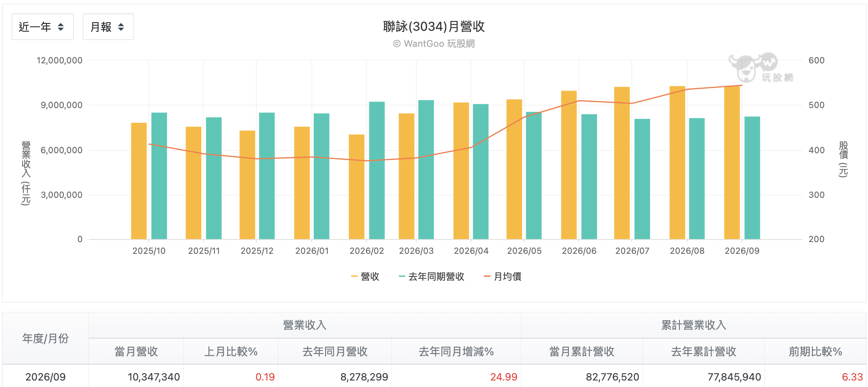Click the 2026/05 x-axis label

(x=524, y=251)
